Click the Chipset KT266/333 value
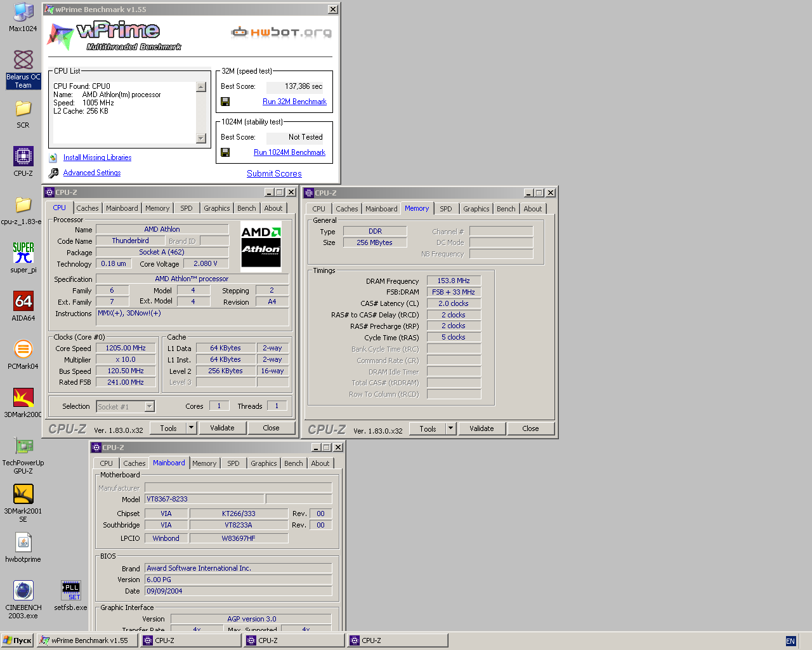The width and height of the screenshot is (812, 650). coord(239,514)
